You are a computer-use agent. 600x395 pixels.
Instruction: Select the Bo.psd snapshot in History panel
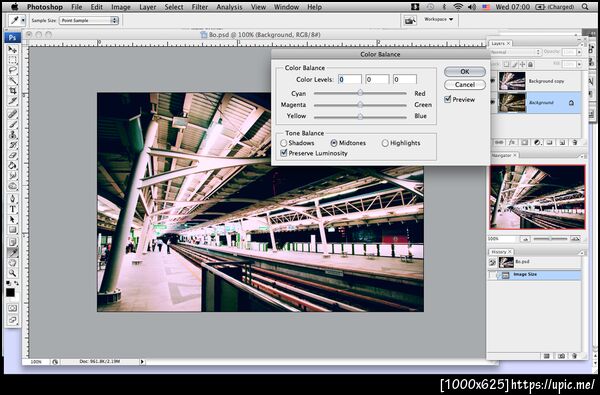[535, 262]
